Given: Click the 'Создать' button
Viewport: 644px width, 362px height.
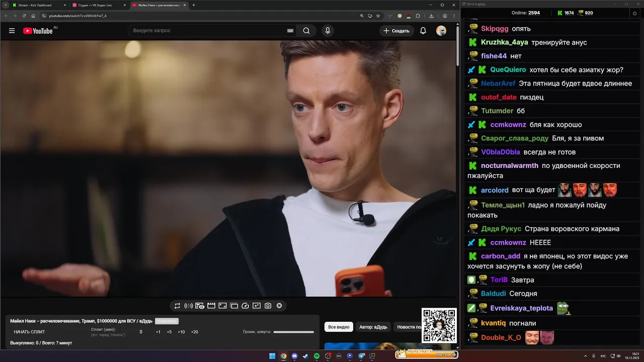Looking at the screenshot, I should pyautogui.click(x=396, y=31).
